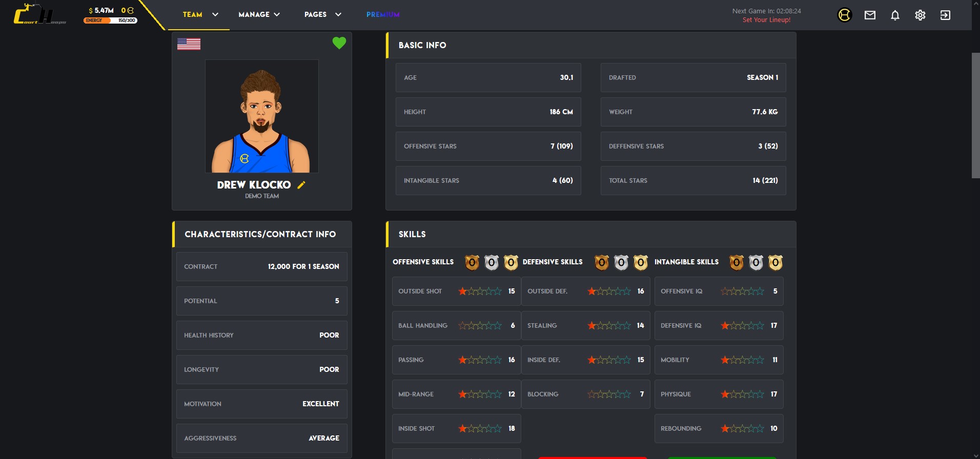This screenshot has width=980, height=459.
Task: Click the Offensive Stars 7 (109) field
Action: [488, 146]
